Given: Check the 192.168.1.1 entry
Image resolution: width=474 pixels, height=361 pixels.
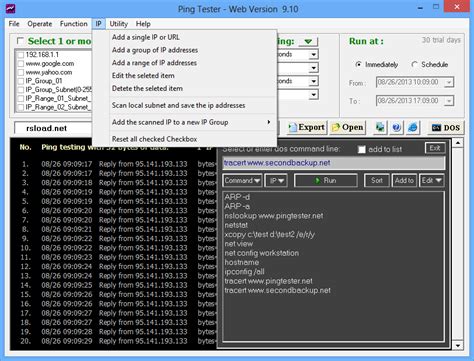Looking at the screenshot, I should (21, 55).
